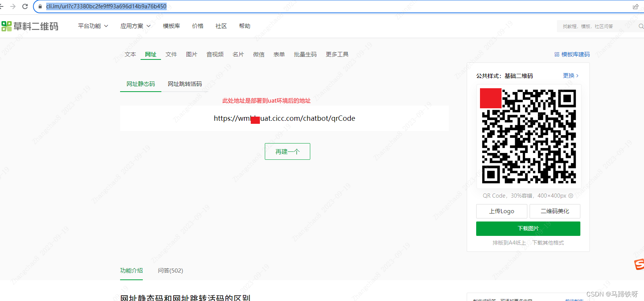Click the 网址静态码和网址跳转活码的区别 heading
Viewport: 644px width, 301px height.
coord(185,298)
